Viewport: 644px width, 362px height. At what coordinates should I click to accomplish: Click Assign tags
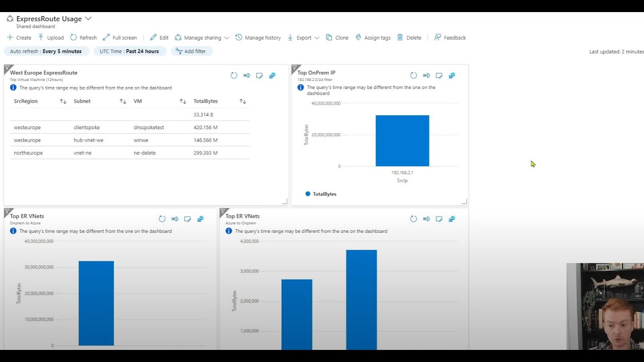click(373, 38)
